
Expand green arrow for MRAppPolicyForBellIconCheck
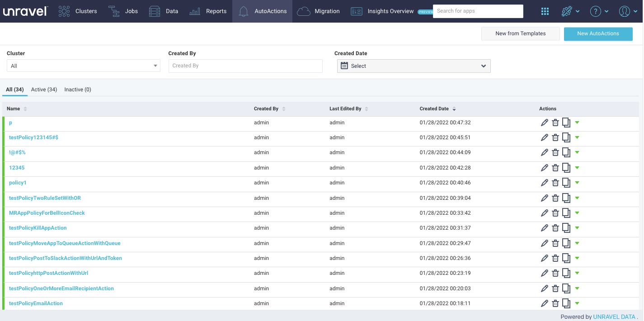click(577, 213)
